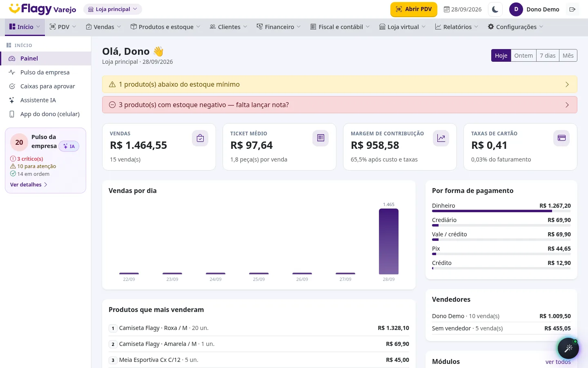Switch to 7 dias period
Viewport: 588px width, 368px height.
tap(548, 56)
